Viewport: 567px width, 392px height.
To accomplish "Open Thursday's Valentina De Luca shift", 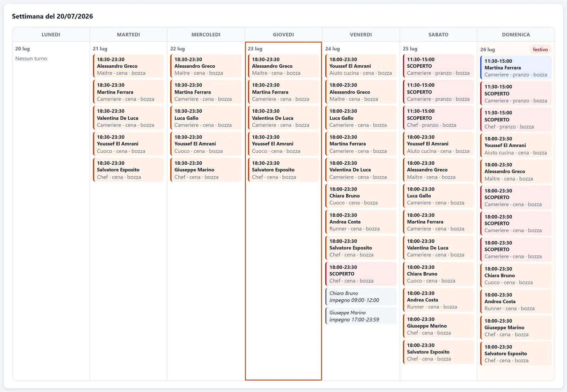I will (283, 118).
